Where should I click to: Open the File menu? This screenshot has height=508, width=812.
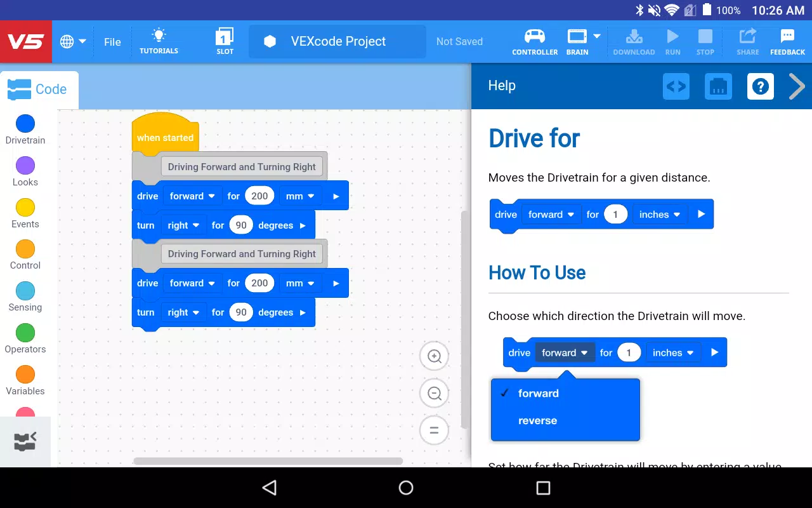[x=112, y=42]
